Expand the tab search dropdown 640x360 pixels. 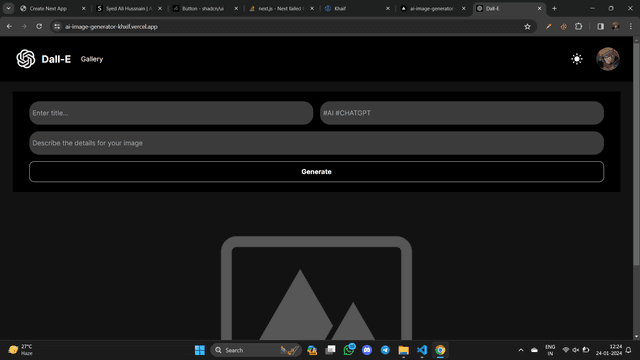click(x=8, y=8)
